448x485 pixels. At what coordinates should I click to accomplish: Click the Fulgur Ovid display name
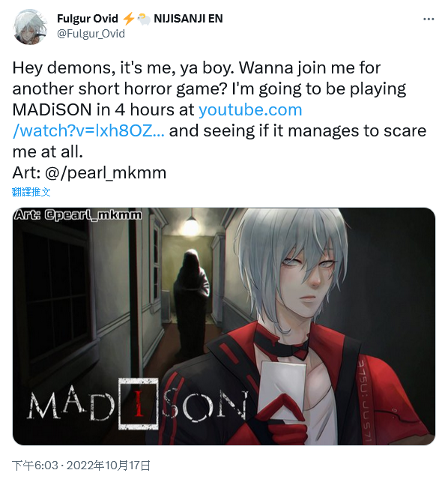coord(88,19)
